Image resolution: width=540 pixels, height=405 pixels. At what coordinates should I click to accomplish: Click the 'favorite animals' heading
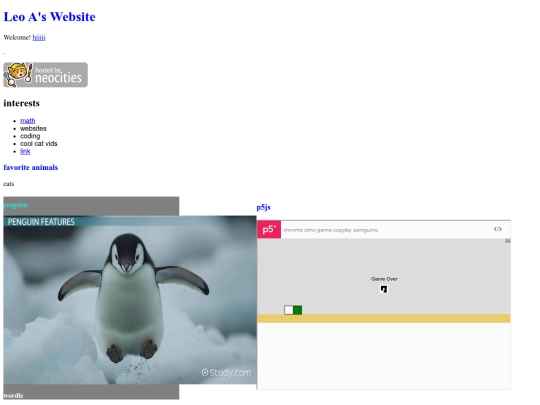click(x=31, y=167)
